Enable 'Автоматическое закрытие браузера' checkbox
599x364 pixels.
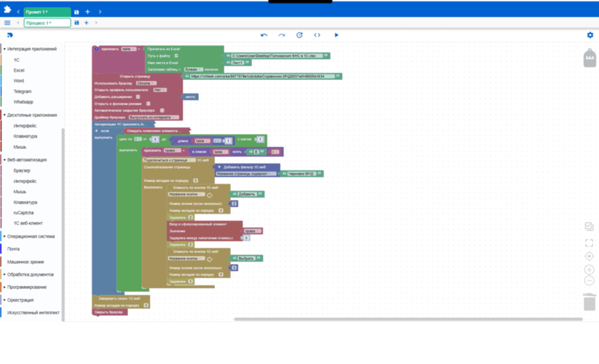[162, 110]
